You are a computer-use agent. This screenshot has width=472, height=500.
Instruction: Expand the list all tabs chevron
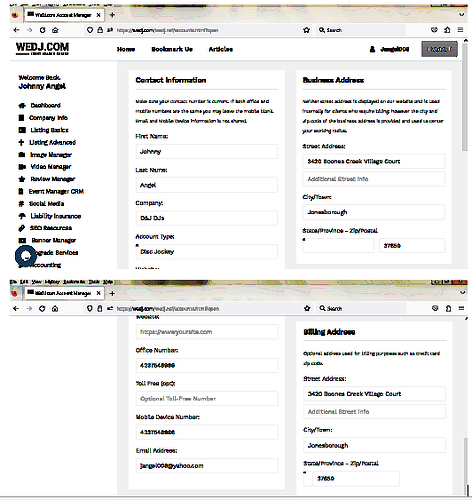coord(461,15)
